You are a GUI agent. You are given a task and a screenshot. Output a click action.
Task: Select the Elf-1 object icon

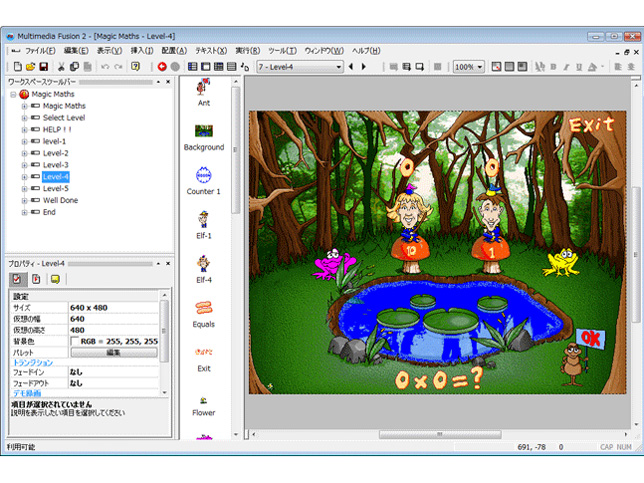click(x=203, y=219)
